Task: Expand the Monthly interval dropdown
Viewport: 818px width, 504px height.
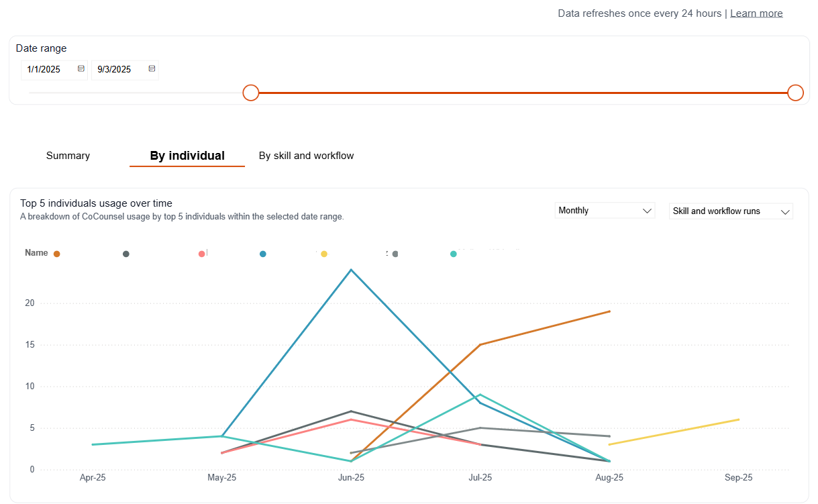Action: [605, 211]
